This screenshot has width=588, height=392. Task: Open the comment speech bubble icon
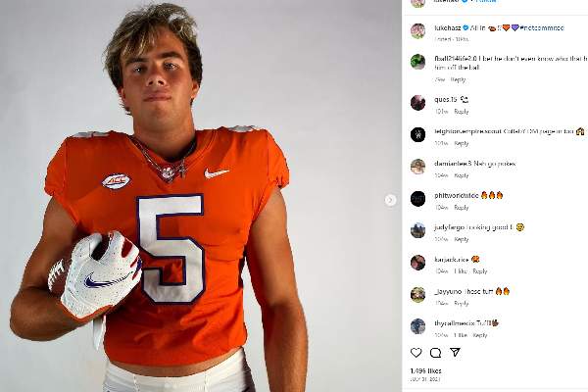pyautogui.click(x=435, y=353)
